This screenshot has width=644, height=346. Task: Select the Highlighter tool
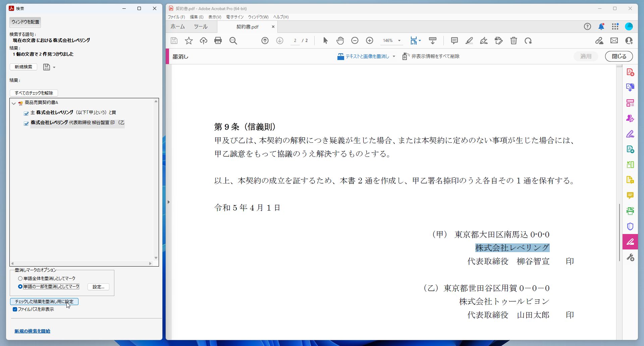click(469, 40)
